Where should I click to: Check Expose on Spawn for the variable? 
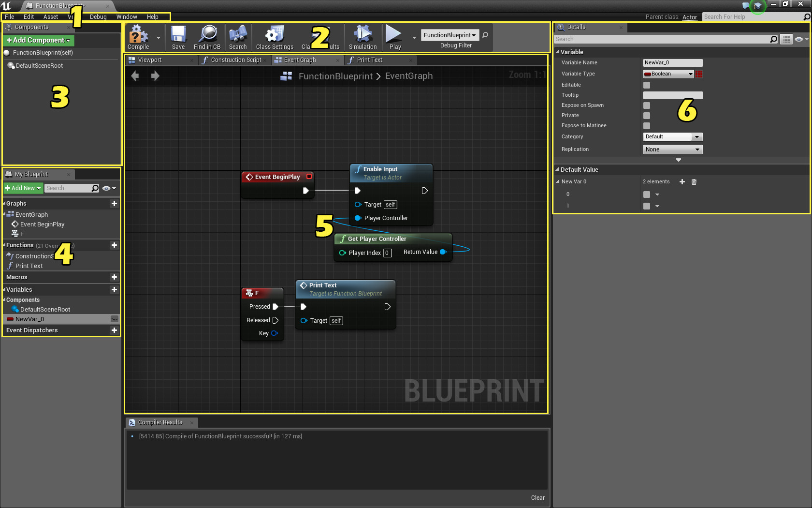point(646,105)
